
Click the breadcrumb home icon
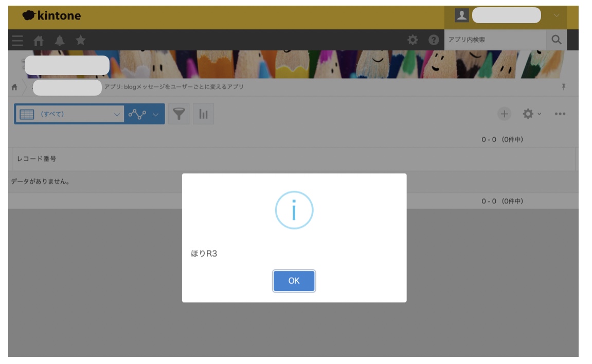coord(14,87)
